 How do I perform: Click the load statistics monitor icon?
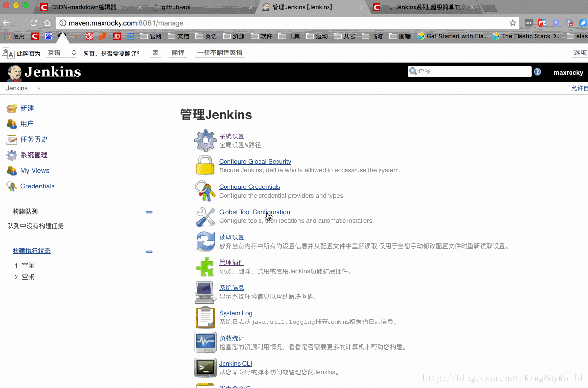point(205,342)
